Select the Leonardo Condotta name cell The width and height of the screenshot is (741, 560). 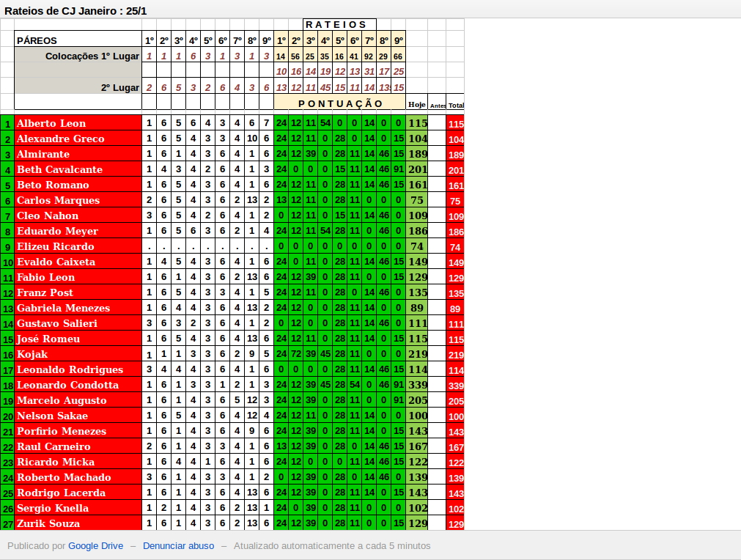(x=78, y=385)
